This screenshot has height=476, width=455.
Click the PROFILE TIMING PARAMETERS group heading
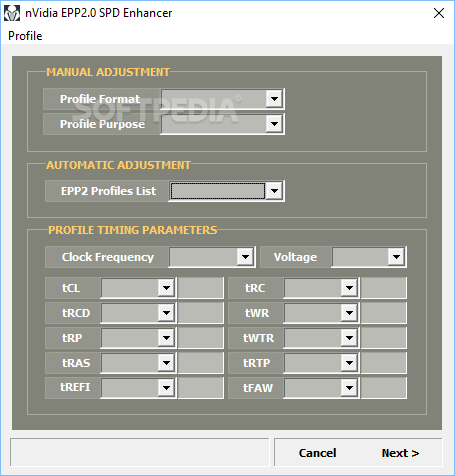tap(133, 230)
